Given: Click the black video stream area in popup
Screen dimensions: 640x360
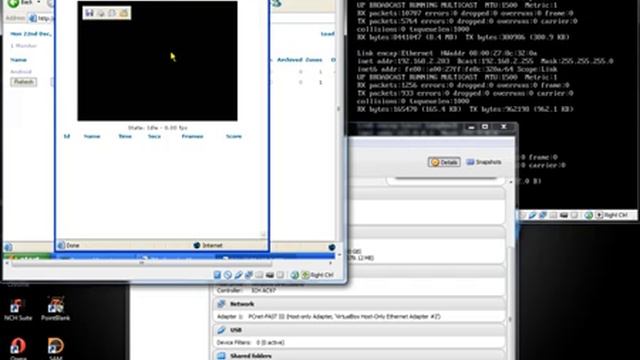Looking at the screenshot, I should (x=158, y=61).
